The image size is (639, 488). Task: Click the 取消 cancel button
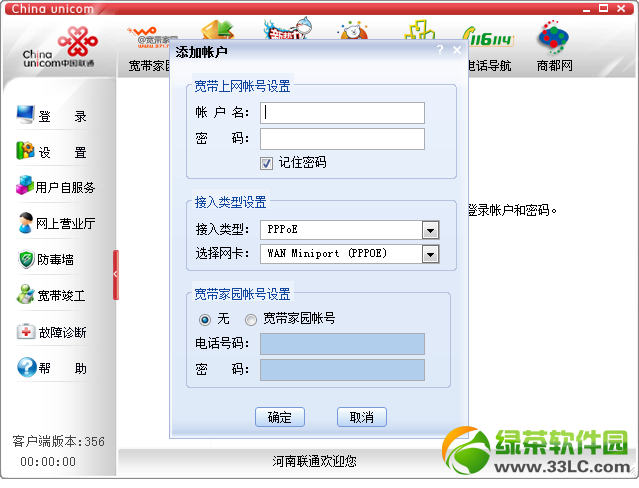coord(361,417)
